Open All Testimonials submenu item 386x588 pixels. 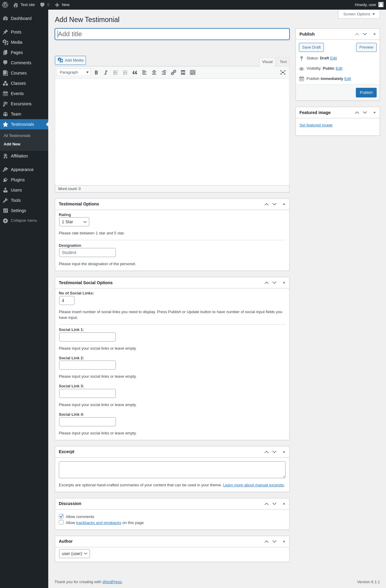[17, 136]
